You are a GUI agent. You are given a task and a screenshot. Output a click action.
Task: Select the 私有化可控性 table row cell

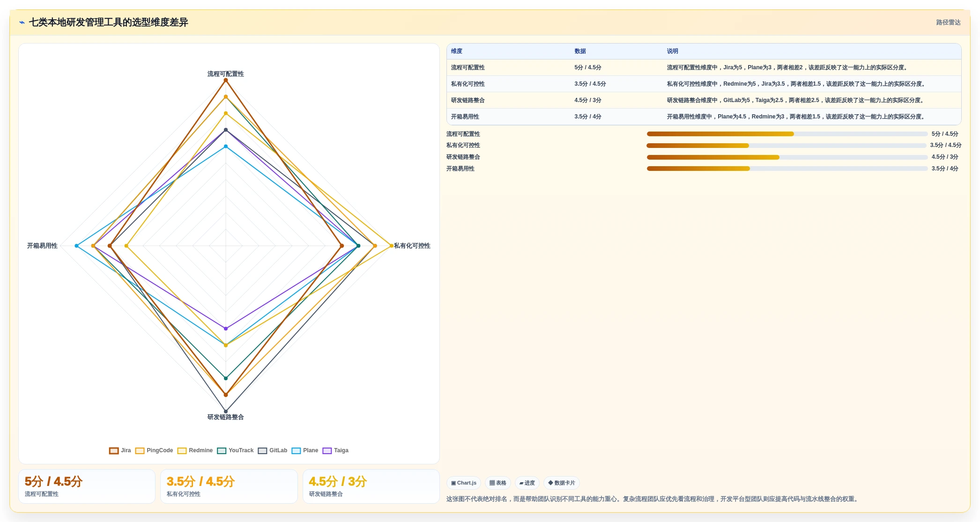click(x=468, y=84)
